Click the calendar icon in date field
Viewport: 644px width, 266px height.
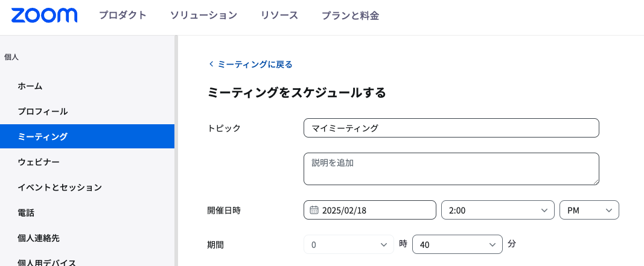[314, 210]
